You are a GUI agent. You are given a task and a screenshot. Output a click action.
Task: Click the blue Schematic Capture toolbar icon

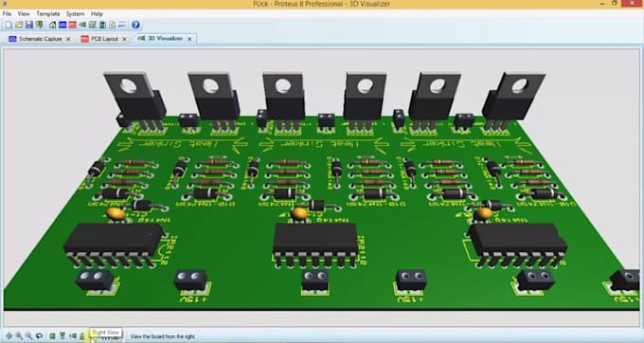pos(63,25)
